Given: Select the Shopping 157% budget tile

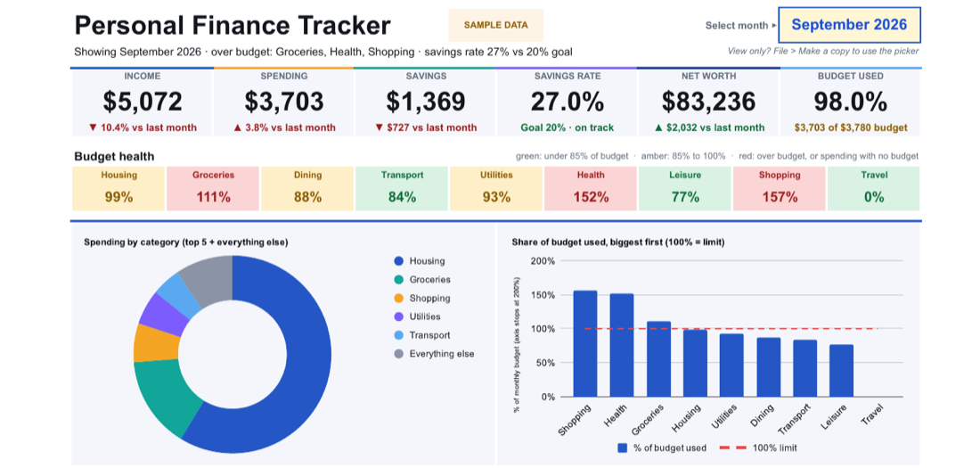Looking at the screenshot, I should 780,188.
